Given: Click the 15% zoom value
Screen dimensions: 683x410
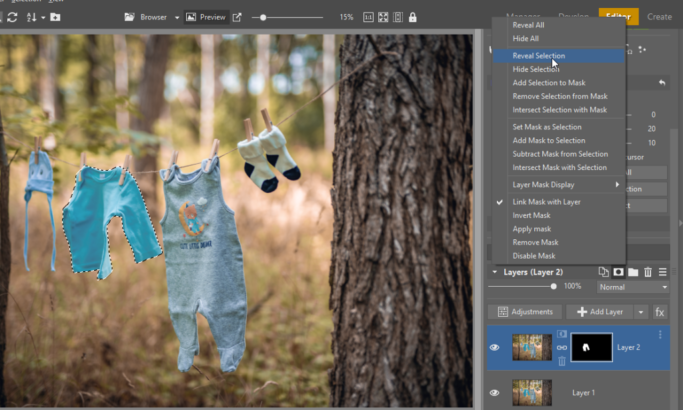Looking at the screenshot, I should coord(346,17).
